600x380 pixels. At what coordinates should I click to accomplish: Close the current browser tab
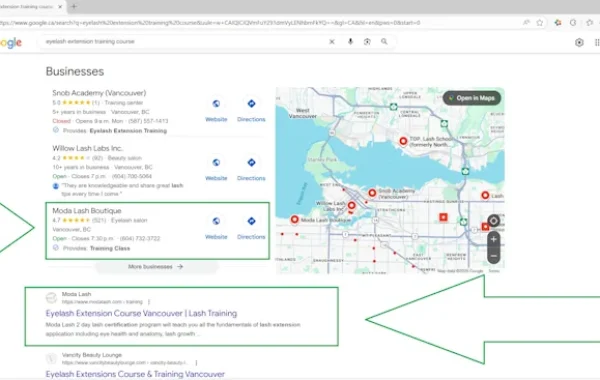60,7
